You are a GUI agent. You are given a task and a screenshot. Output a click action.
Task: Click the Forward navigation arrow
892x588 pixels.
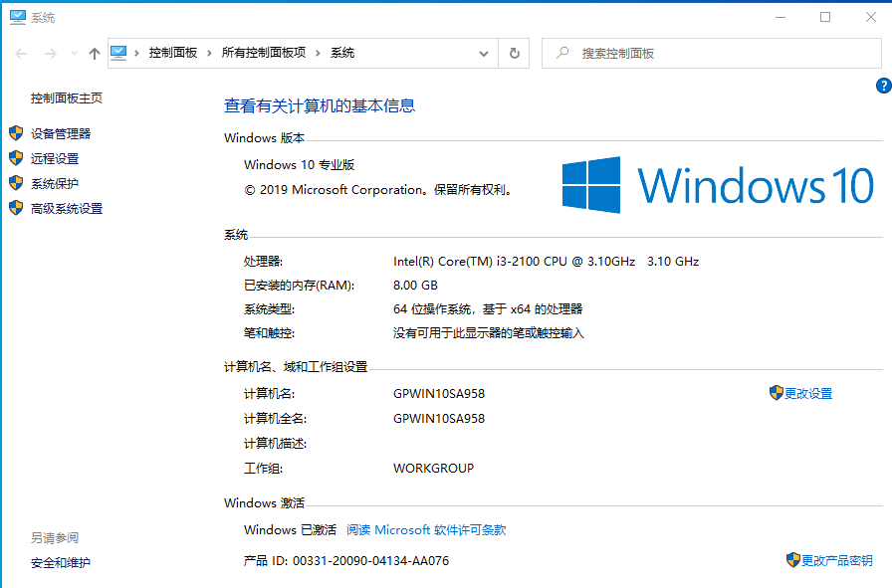[51, 54]
